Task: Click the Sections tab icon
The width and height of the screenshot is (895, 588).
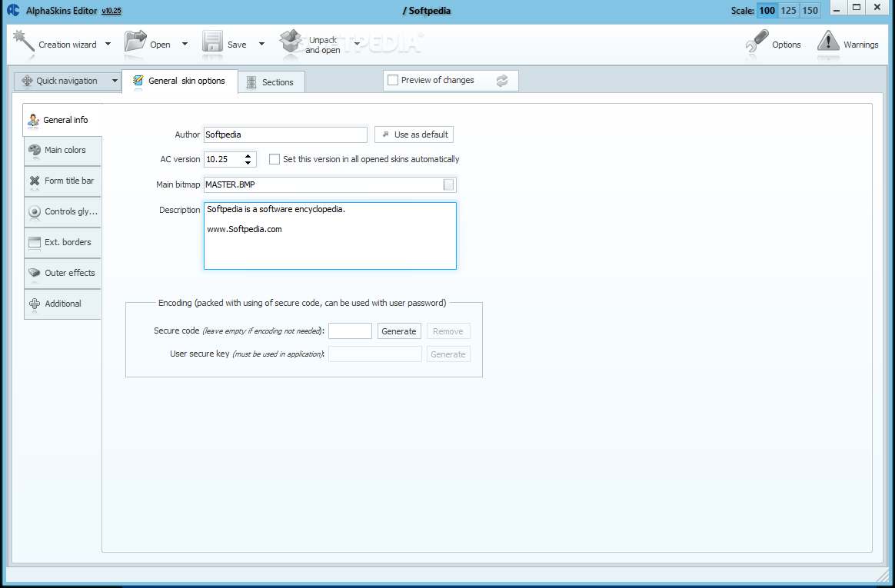Action: (251, 82)
